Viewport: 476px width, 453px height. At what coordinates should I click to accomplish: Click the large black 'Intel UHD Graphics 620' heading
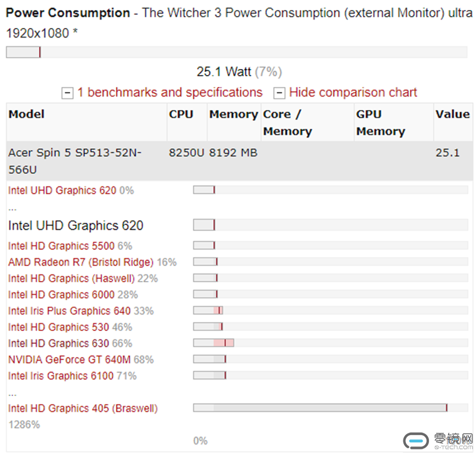pos(76,226)
